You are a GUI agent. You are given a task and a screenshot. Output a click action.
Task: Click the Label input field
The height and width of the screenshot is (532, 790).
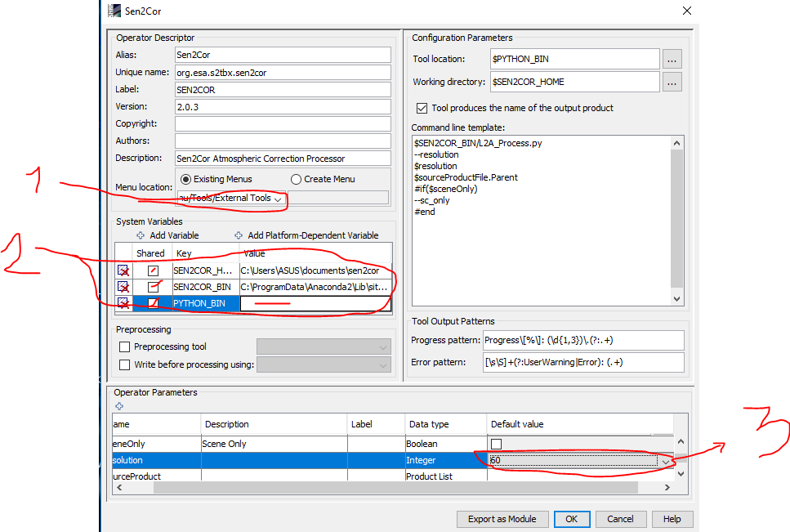click(x=283, y=90)
